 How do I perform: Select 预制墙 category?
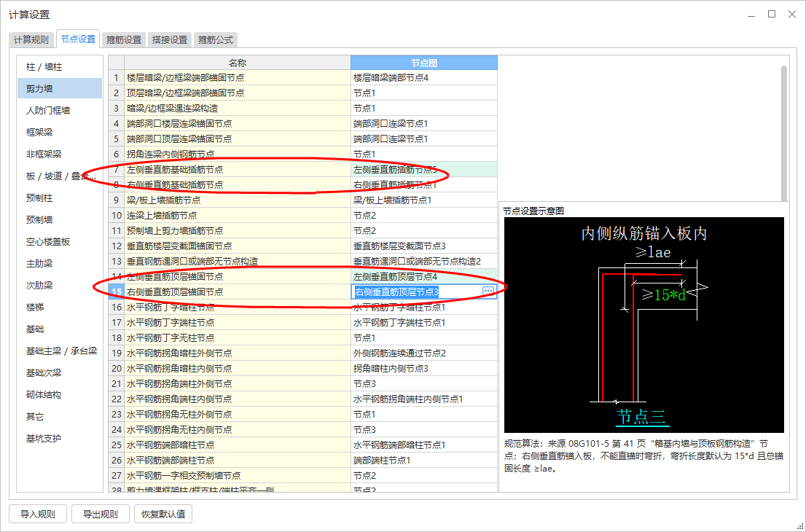coord(60,219)
